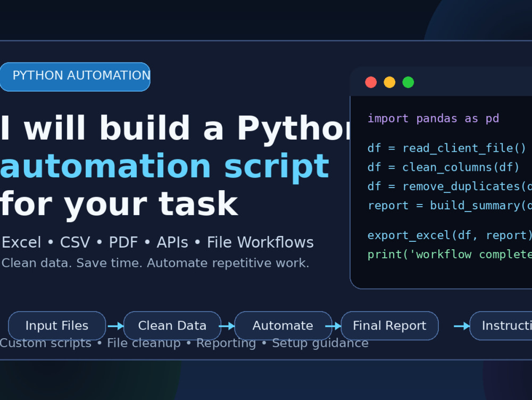Click the arrow between Input Files and Clean Data

coord(115,326)
